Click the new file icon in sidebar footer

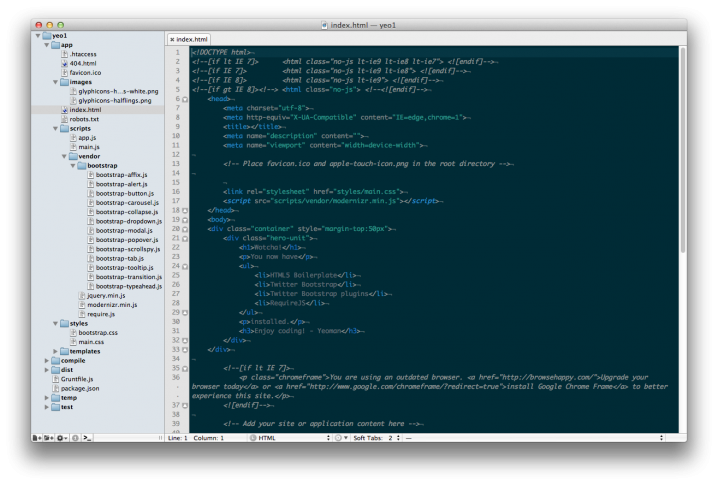(37, 438)
